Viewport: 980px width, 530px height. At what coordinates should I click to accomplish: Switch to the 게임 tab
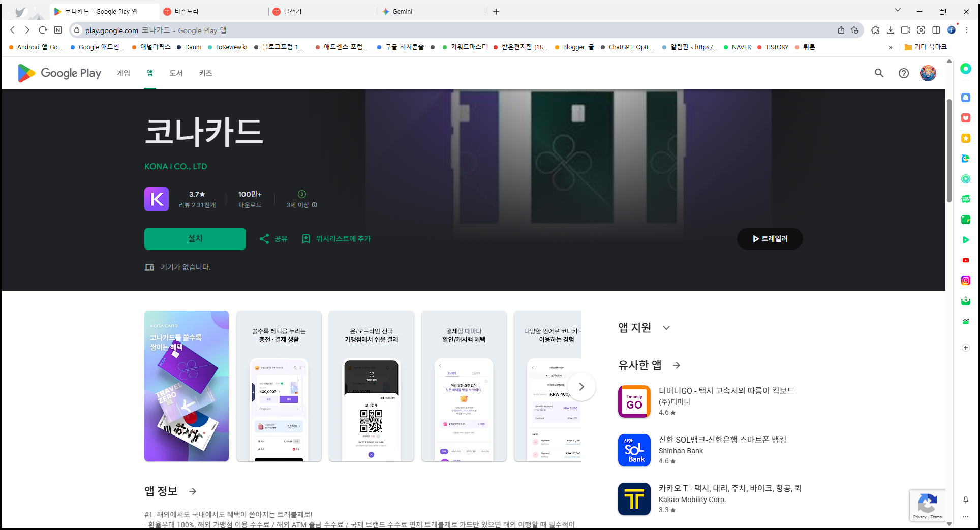[122, 73]
